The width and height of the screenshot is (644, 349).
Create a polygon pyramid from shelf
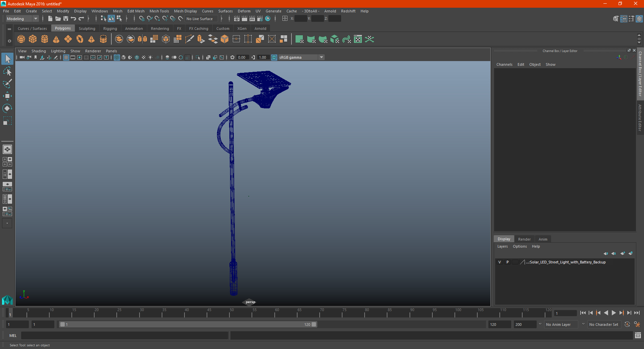(92, 39)
